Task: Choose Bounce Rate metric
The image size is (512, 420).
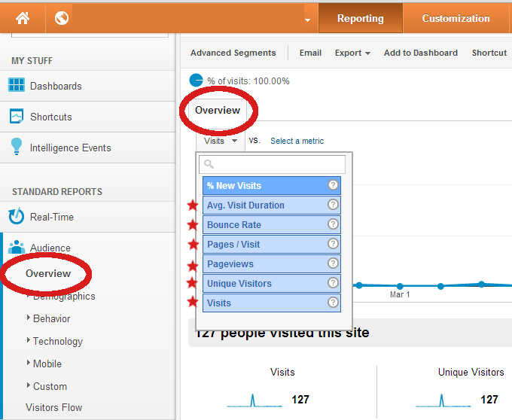Action: pos(272,224)
